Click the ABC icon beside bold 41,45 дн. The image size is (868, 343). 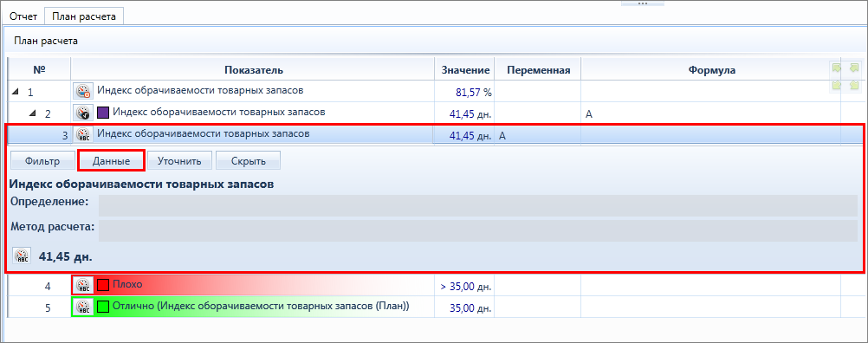(x=23, y=256)
